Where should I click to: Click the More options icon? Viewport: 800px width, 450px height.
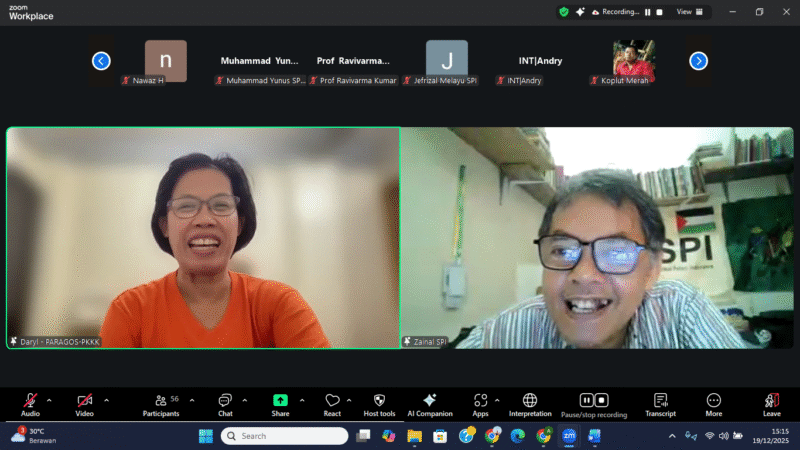[713, 401]
